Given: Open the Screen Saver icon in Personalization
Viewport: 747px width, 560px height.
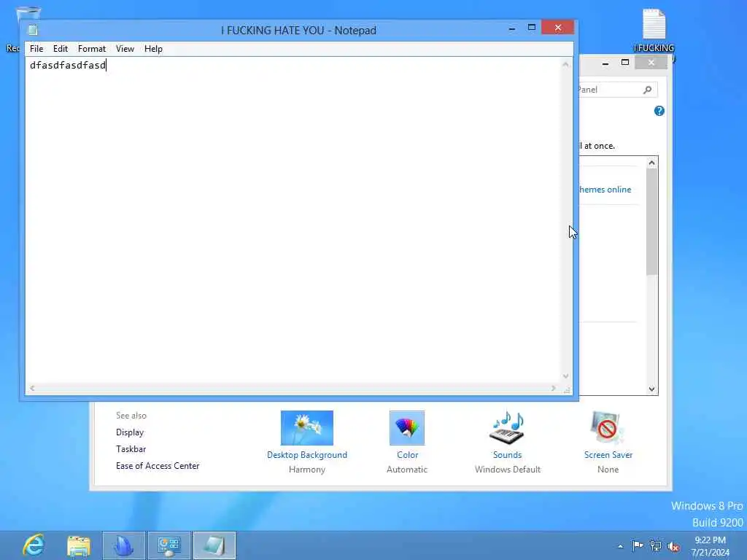Looking at the screenshot, I should pyautogui.click(x=608, y=427).
